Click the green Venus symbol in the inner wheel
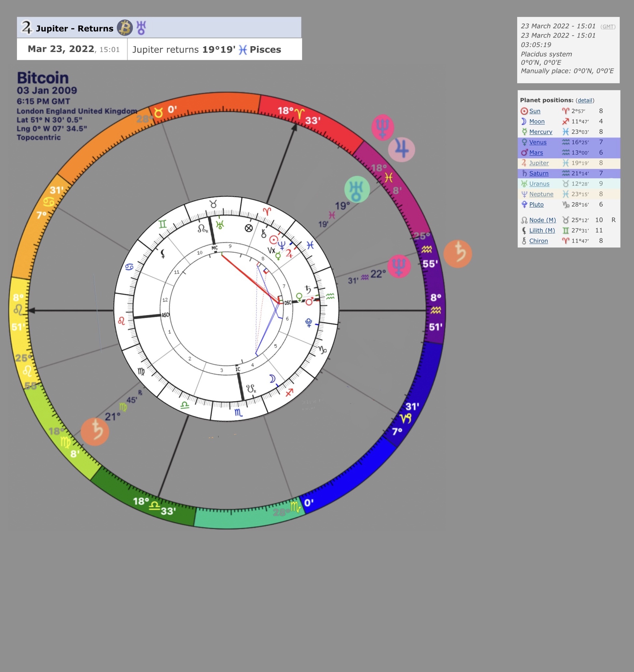634x672 pixels. pos(299,297)
